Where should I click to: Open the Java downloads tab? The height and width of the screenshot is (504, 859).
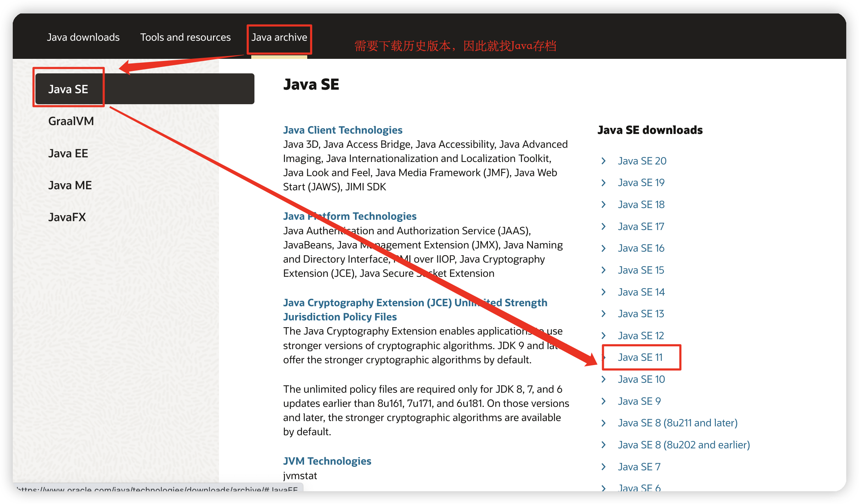tap(83, 37)
